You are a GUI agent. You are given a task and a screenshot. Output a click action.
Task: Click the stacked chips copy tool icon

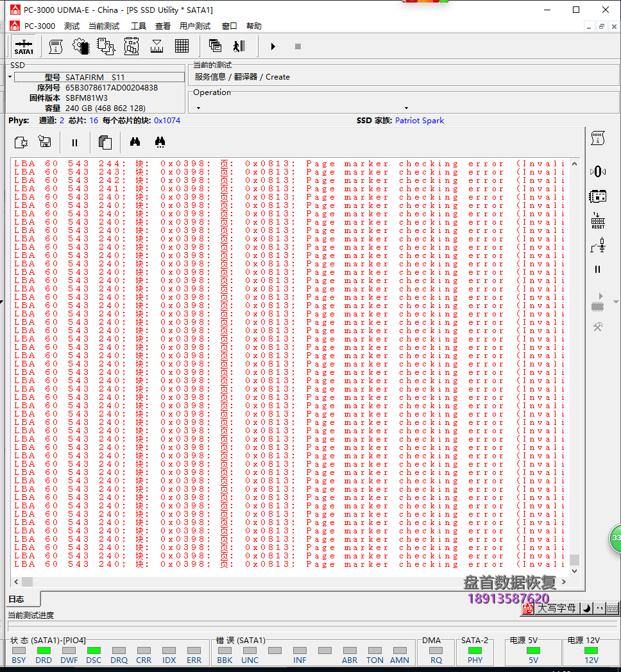pos(106,46)
